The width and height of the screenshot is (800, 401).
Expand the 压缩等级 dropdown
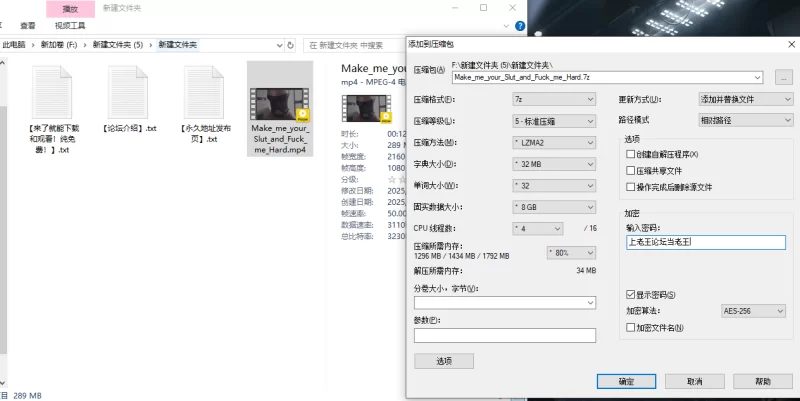tap(554, 121)
